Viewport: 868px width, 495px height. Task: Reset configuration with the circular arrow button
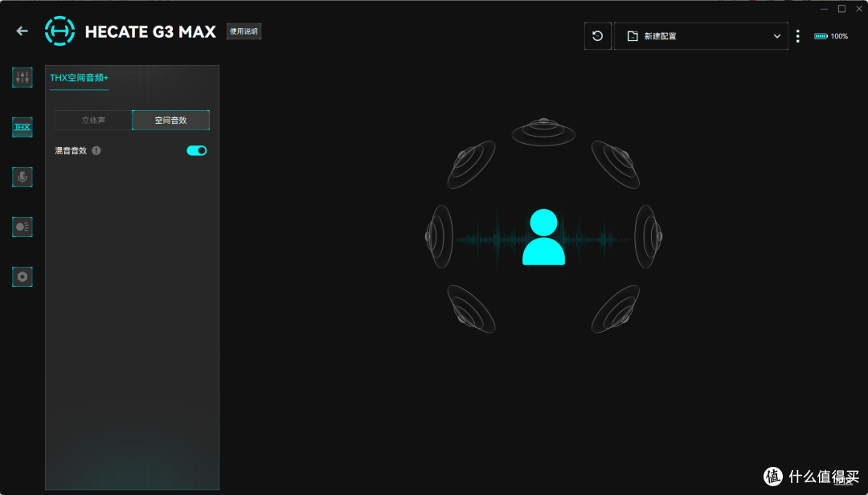point(597,36)
